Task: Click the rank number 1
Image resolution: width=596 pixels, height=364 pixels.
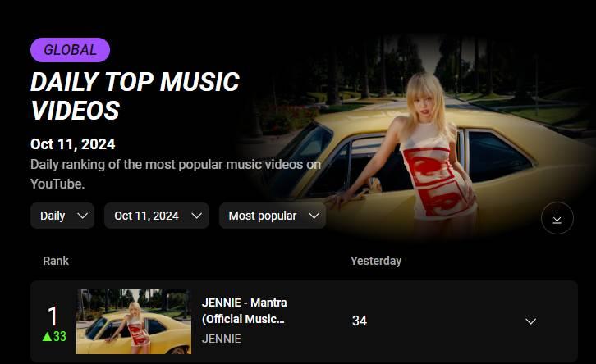Action: (53, 316)
